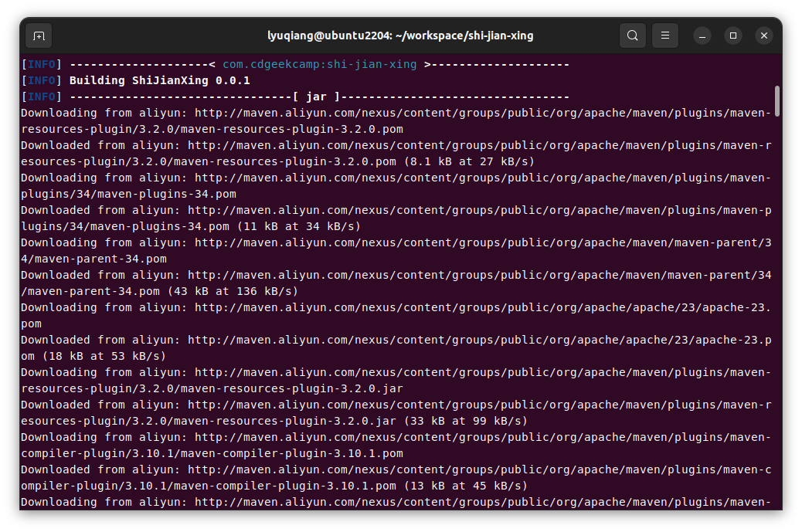The width and height of the screenshot is (802, 532).
Task: Close the terminal window
Action: pyautogui.click(x=763, y=36)
